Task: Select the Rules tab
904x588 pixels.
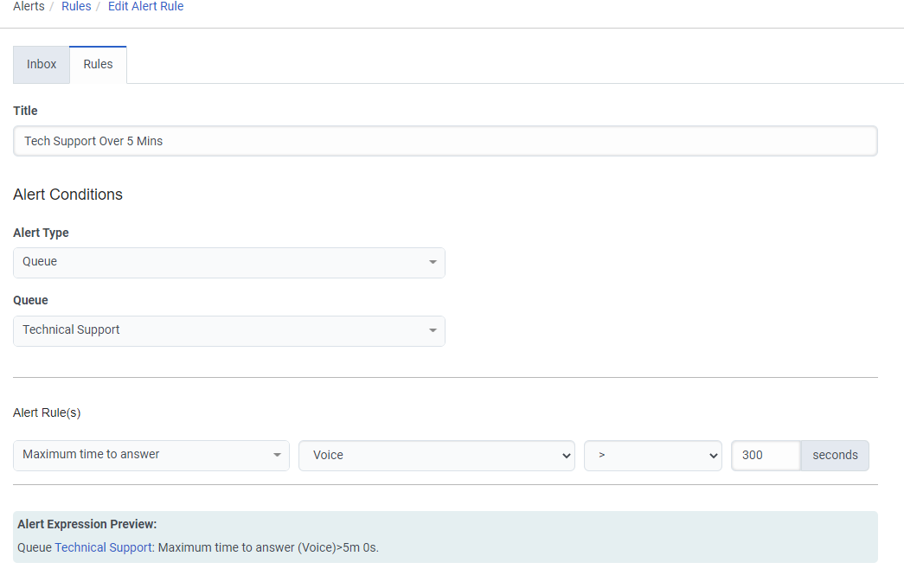Action: pos(97,64)
